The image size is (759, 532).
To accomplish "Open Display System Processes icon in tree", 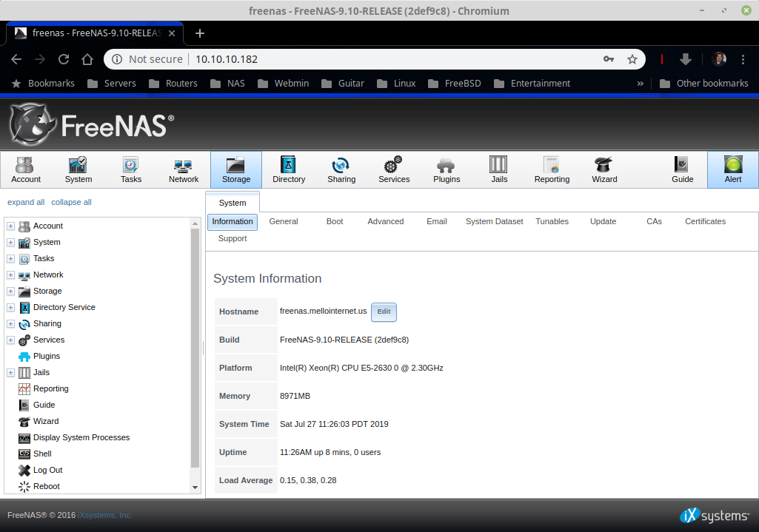I will 24,438.
